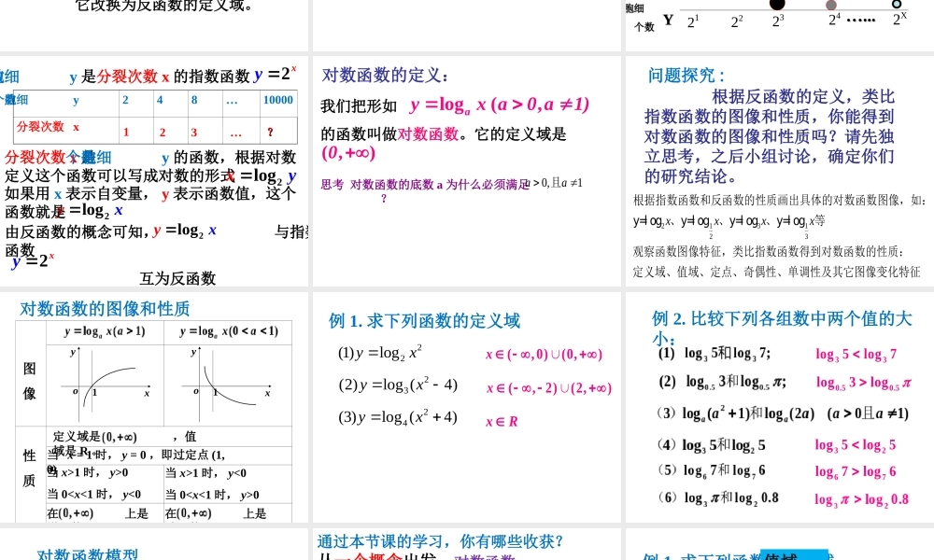Open the 例2.比较下列各组数 slide thumbnail
Image resolution: width=934 pixels, height=560 pixels.
click(x=780, y=408)
